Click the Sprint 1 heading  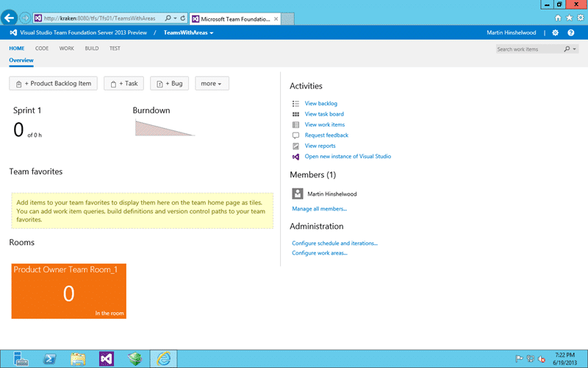(27, 110)
